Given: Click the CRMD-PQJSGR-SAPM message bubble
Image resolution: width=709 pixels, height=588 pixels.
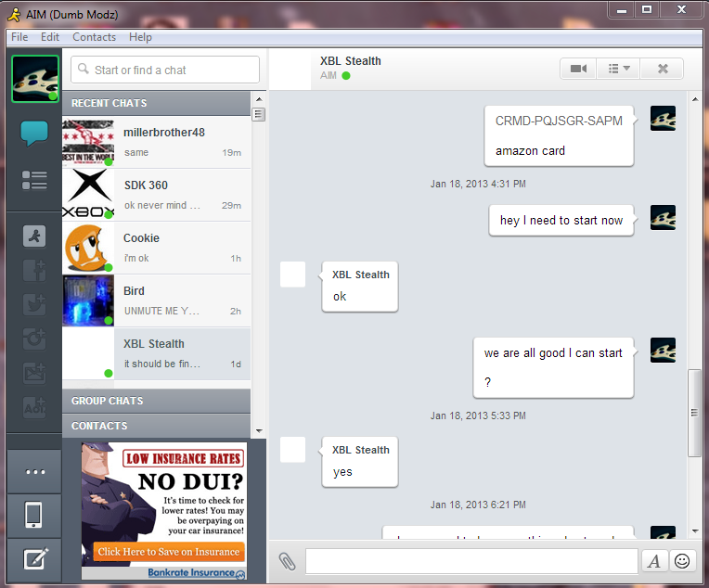Looking at the screenshot, I should click(559, 135).
